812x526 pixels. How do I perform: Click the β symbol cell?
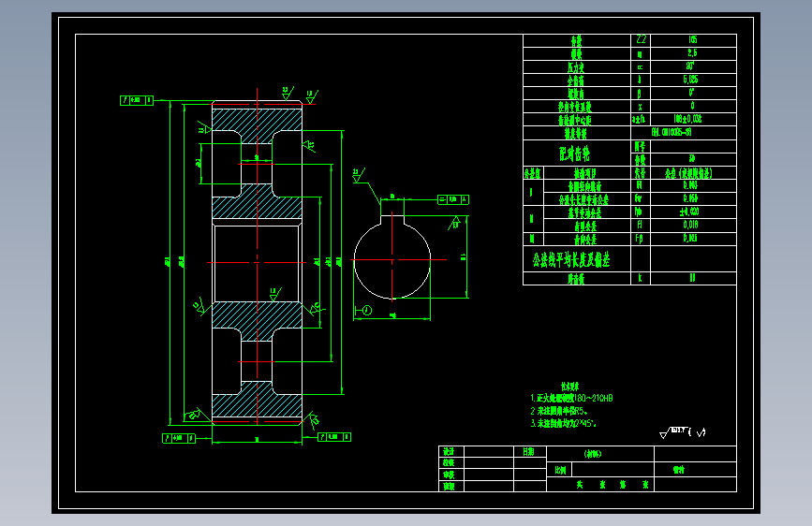(641, 94)
